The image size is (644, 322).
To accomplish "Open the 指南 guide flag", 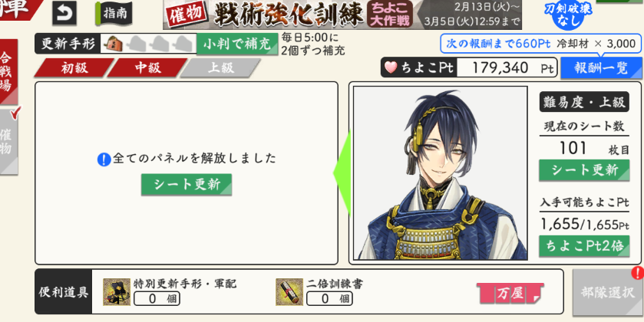I will tap(114, 13).
